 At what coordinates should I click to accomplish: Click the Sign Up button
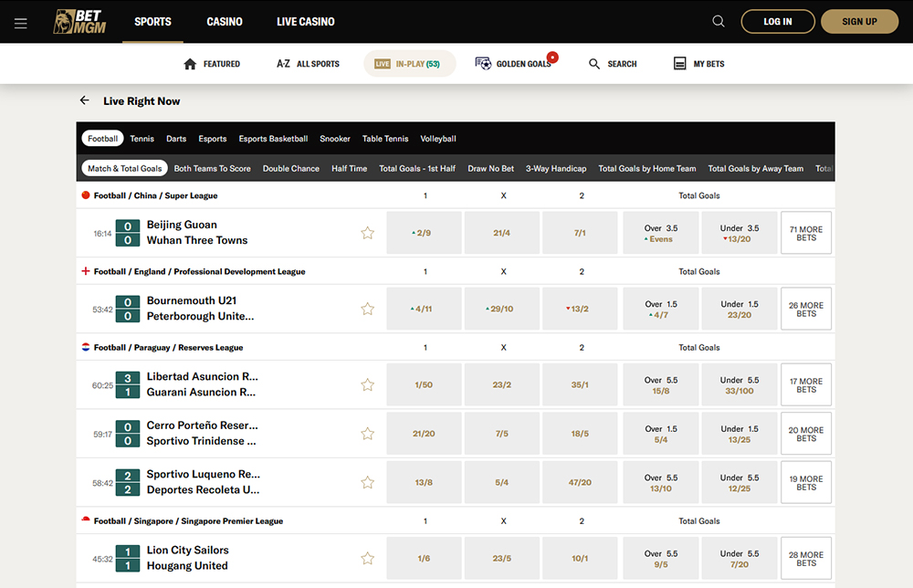click(859, 22)
